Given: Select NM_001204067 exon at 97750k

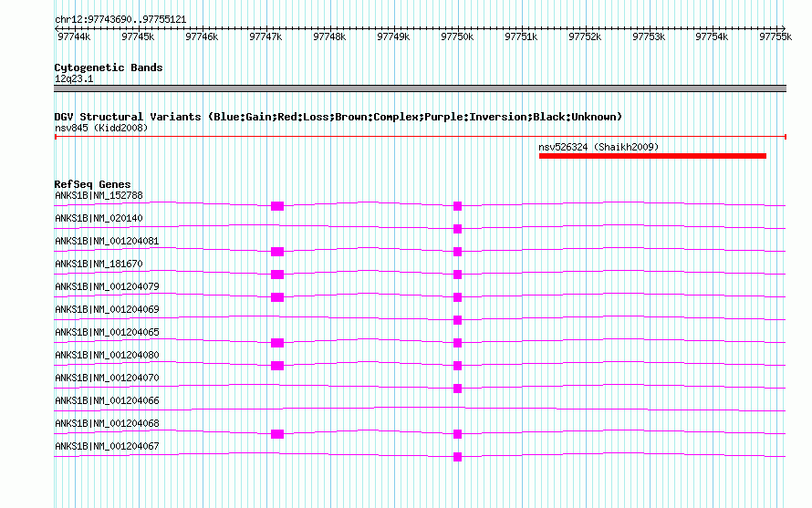Looking at the screenshot, I should 457,457.
